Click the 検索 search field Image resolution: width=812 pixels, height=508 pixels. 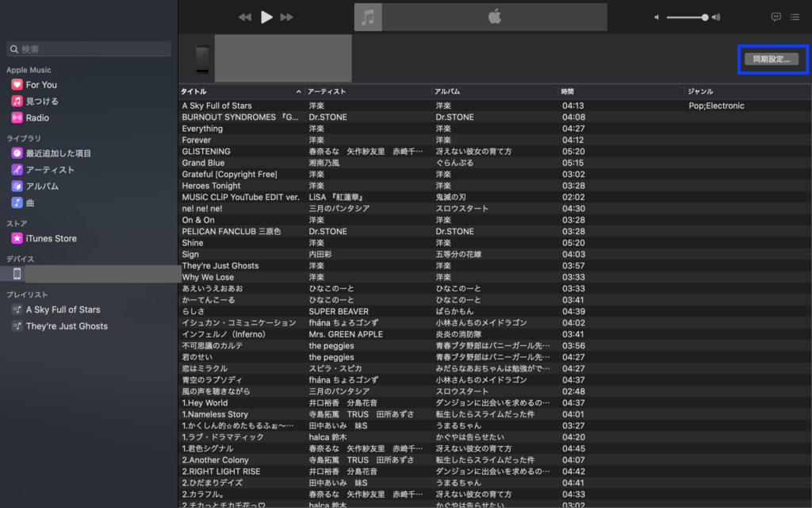point(89,49)
